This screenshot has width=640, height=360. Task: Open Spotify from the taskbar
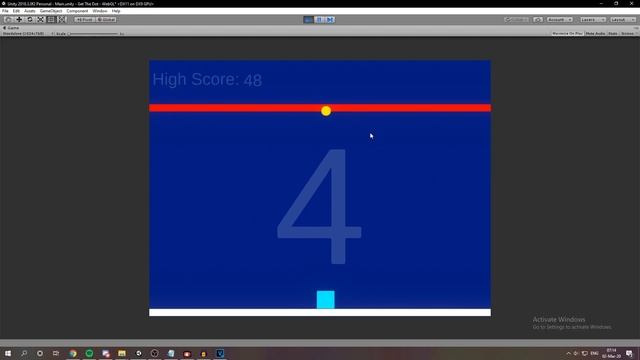click(x=89, y=353)
